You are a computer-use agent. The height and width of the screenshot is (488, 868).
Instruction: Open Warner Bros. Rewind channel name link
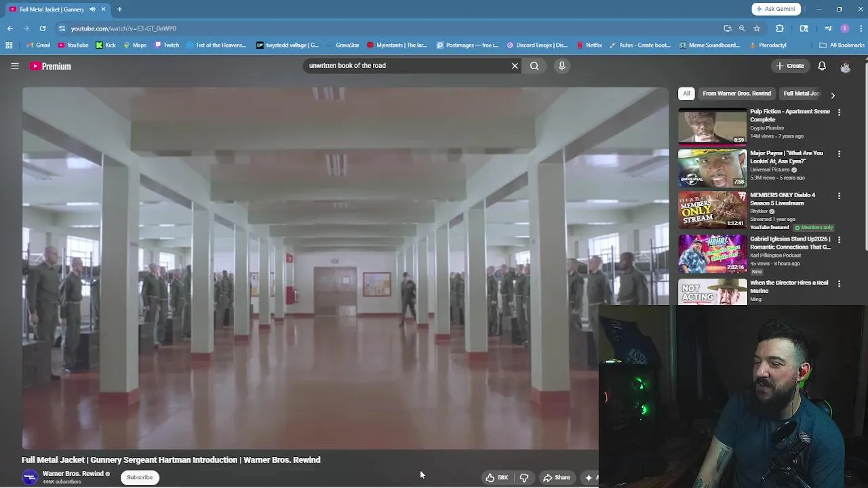[73, 474]
